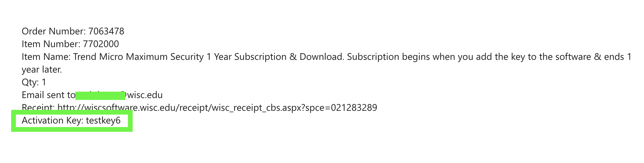The height and width of the screenshot is (163, 644).
Task: Click the Qty: 1 line
Action: (34, 82)
